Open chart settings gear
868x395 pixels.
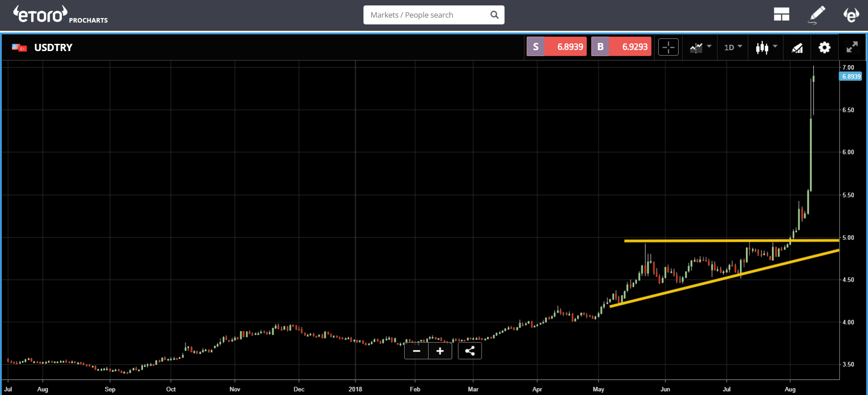pyautogui.click(x=824, y=47)
